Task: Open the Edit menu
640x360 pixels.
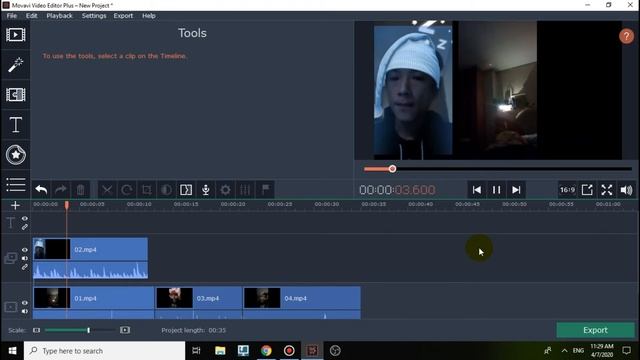Action: tap(31, 16)
